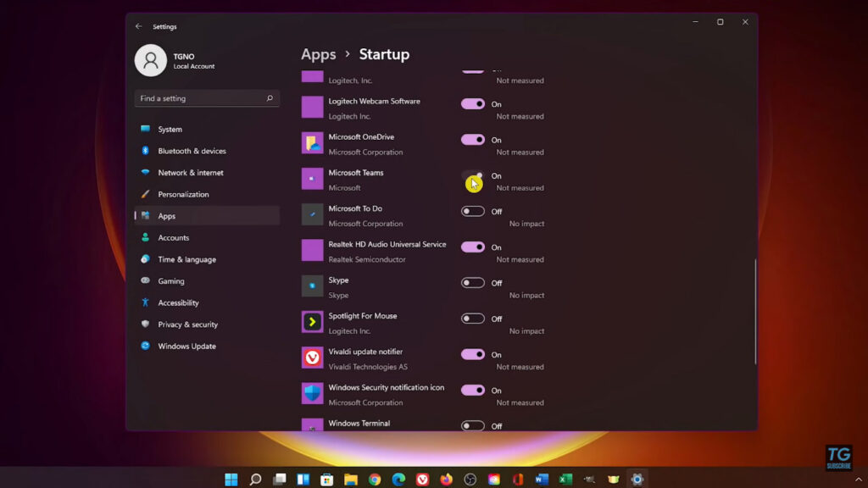Viewport: 868px width, 488px height.
Task: Turn off Vivaldi update notifier startup
Action: 473,355
